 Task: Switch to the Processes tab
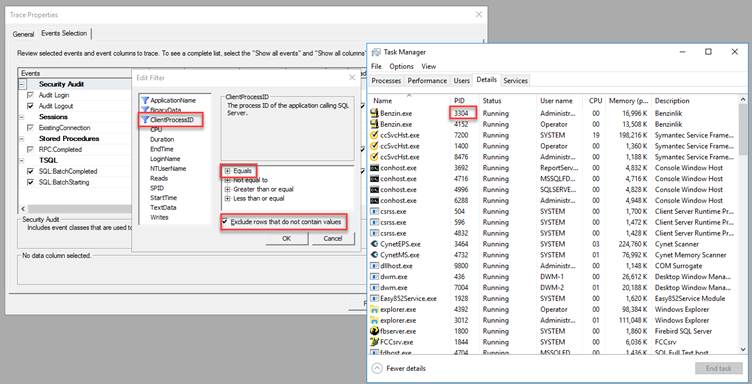386,81
